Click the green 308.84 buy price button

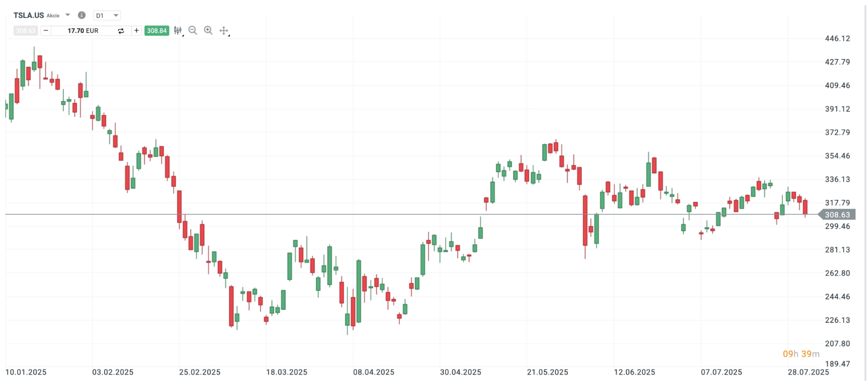[157, 31]
